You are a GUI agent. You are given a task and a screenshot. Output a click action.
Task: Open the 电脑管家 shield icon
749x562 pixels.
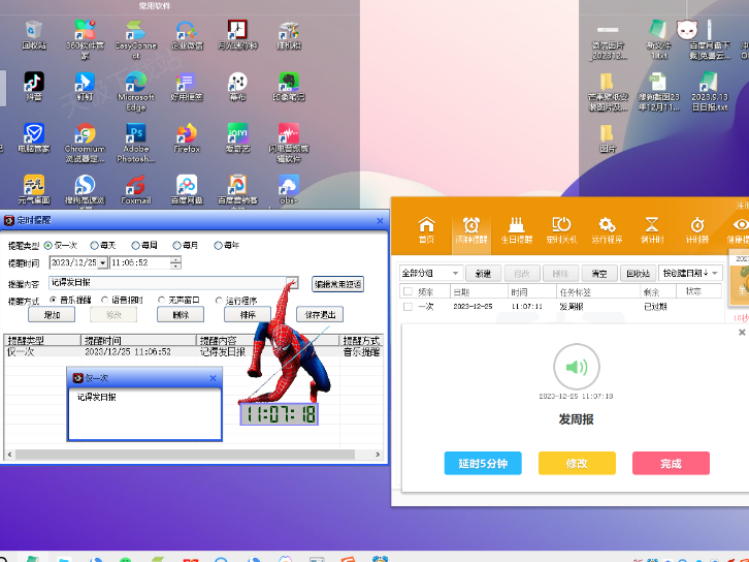[33, 138]
